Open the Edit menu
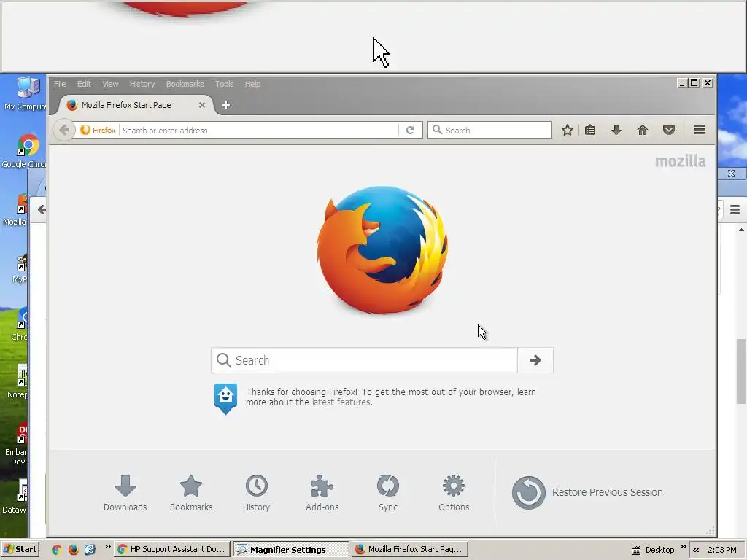 tap(84, 84)
